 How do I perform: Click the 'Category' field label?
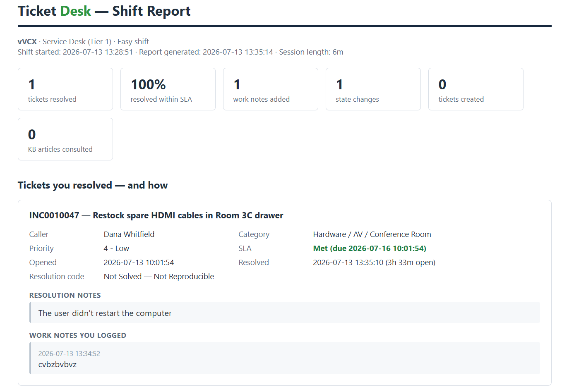tap(254, 234)
